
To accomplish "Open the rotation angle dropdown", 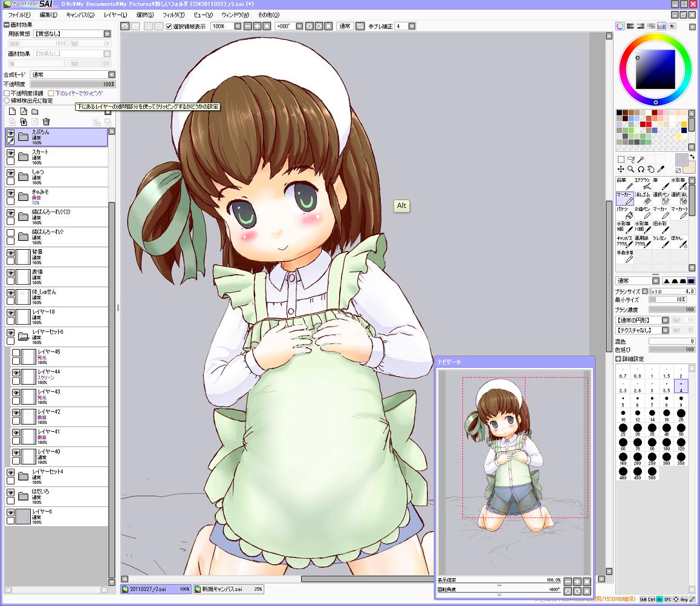I will click(300, 27).
